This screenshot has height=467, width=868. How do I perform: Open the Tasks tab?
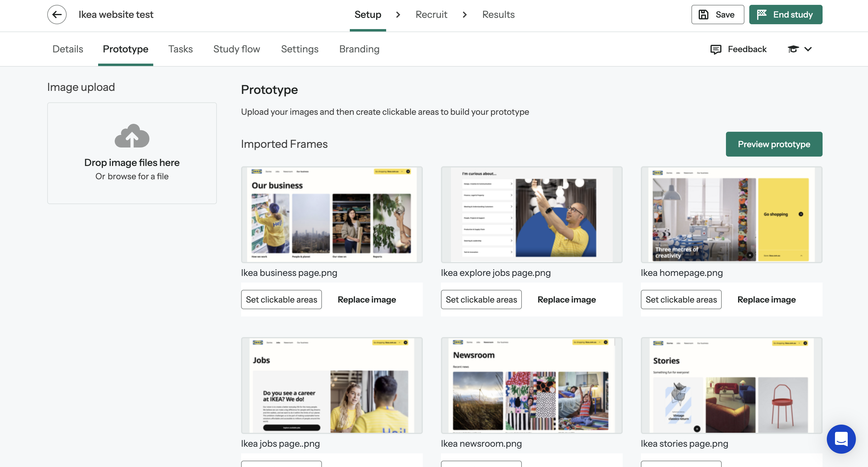click(180, 49)
